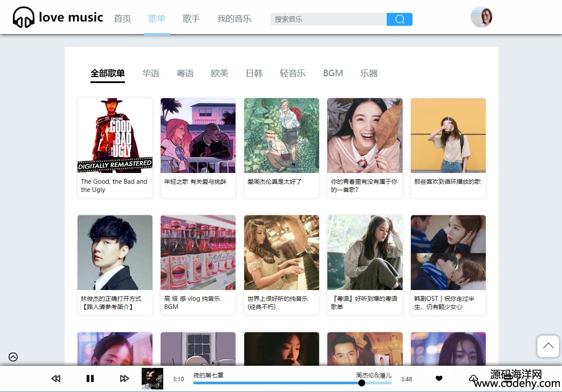
Task: Click the love music brand text
Action: pos(71,17)
